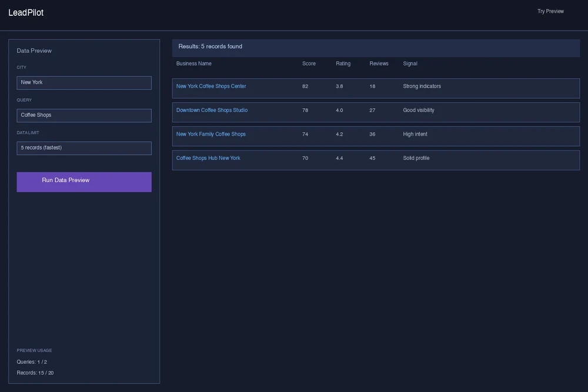The height and width of the screenshot is (392, 588).
Task: Select the reviews count 45
Action: click(x=372, y=158)
